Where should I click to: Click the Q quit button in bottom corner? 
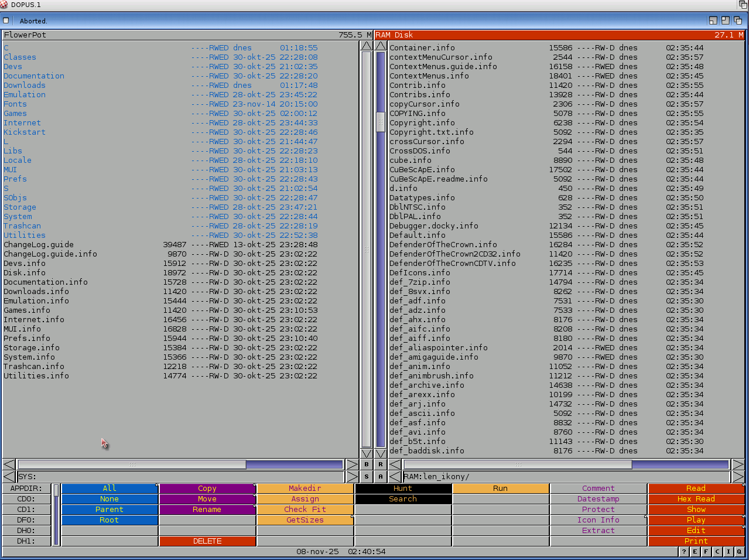coord(739,552)
